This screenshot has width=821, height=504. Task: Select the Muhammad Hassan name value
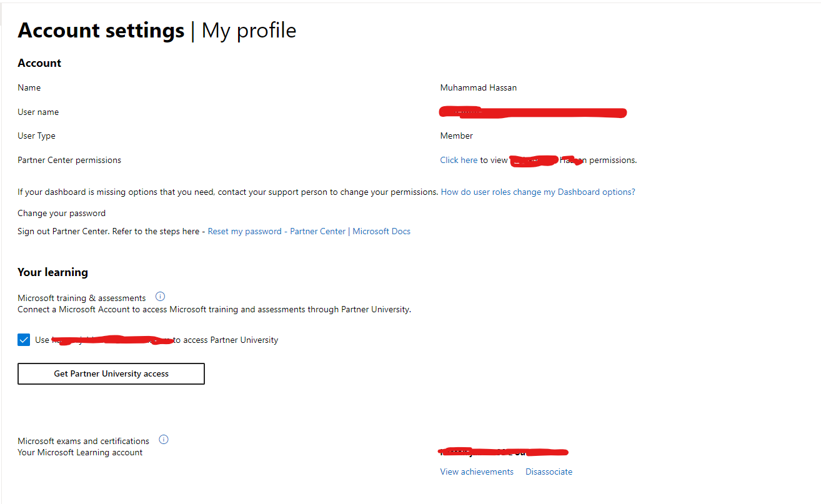coord(479,87)
